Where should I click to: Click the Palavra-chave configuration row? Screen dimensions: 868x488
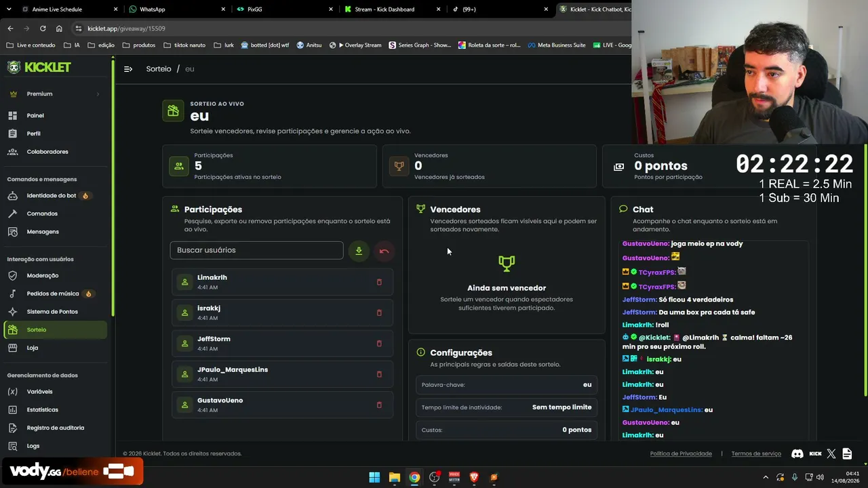click(507, 385)
